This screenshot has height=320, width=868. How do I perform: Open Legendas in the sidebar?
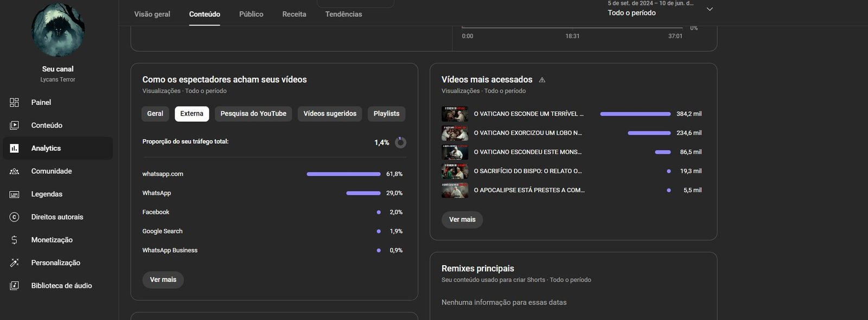point(58,194)
